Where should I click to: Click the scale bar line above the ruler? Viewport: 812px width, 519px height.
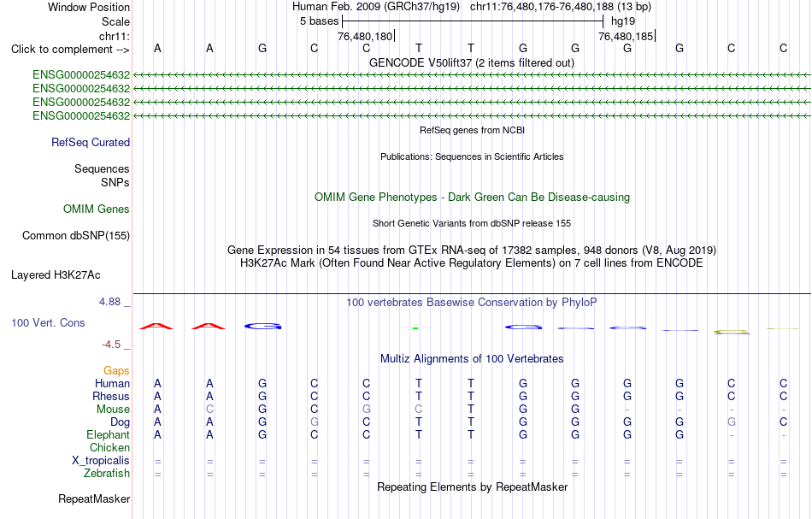click(473, 21)
